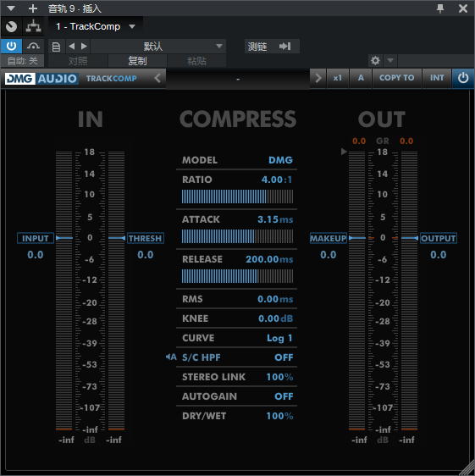Click the RMS value 0.00ms

tap(275, 299)
